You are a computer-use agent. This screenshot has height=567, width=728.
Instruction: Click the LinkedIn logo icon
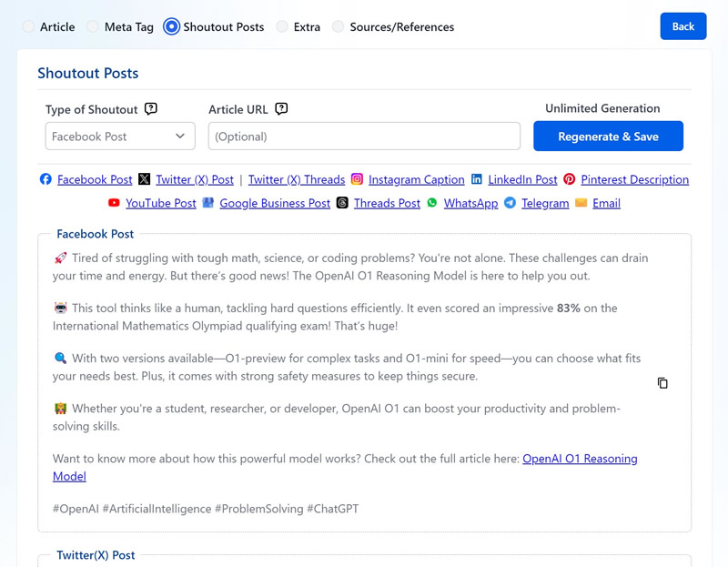point(476,179)
